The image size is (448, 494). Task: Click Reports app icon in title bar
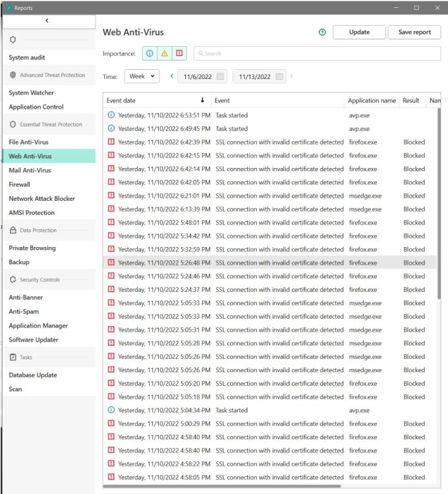point(9,8)
